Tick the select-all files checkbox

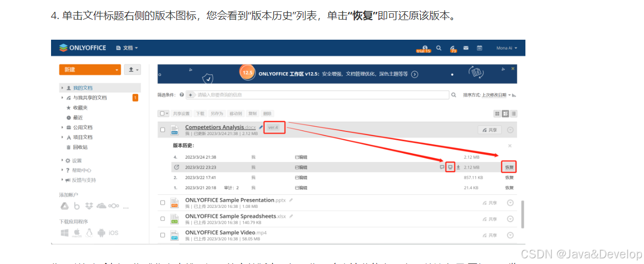pyautogui.click(x=162, y=113)
